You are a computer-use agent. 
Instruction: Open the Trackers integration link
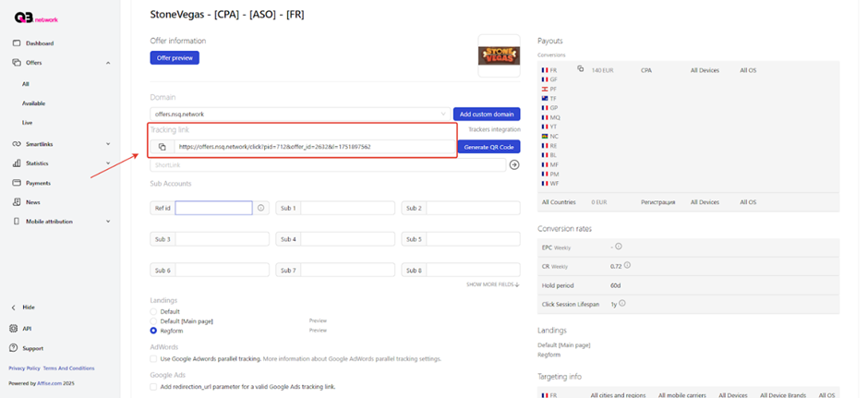pos(494,129)
